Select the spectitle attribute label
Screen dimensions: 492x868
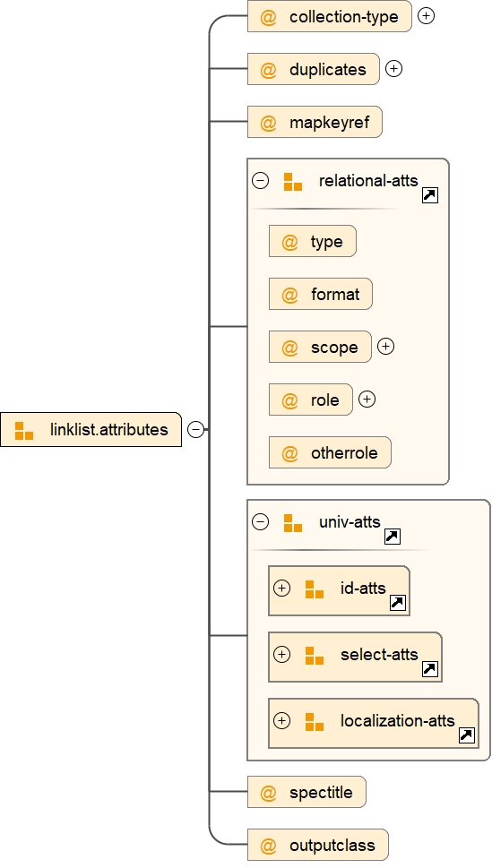[321, 793]
